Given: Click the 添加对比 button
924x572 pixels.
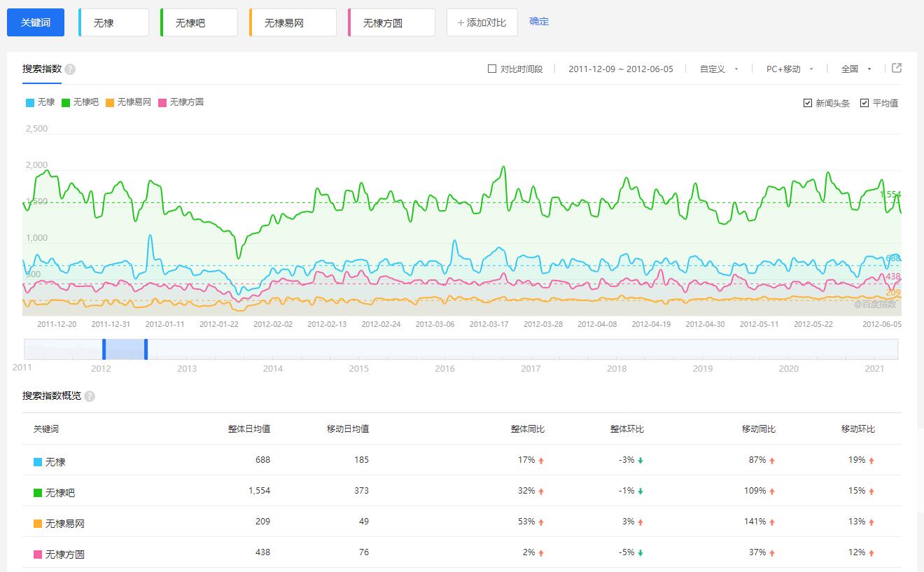Looking at the screenshot, I should click(482, 22).
